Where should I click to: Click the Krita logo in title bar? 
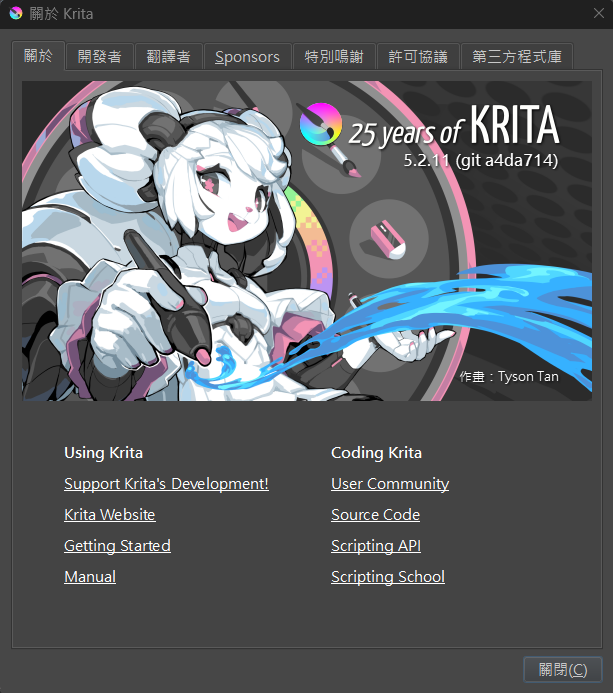(x=16, y=14)
